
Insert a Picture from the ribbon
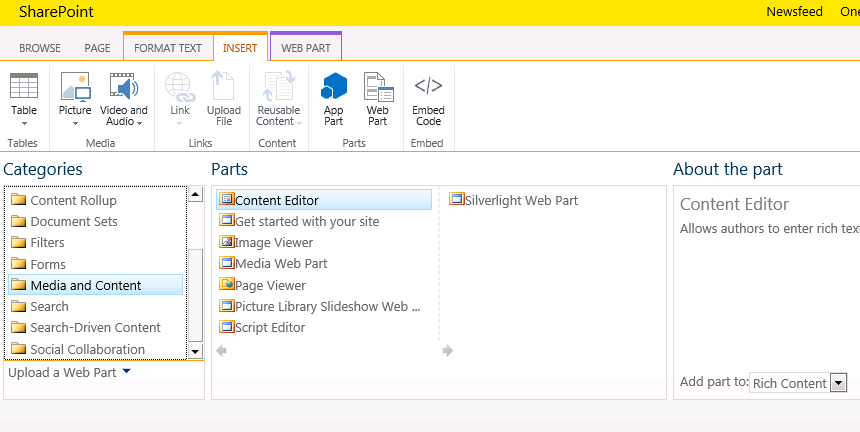(x=75, y=87)
